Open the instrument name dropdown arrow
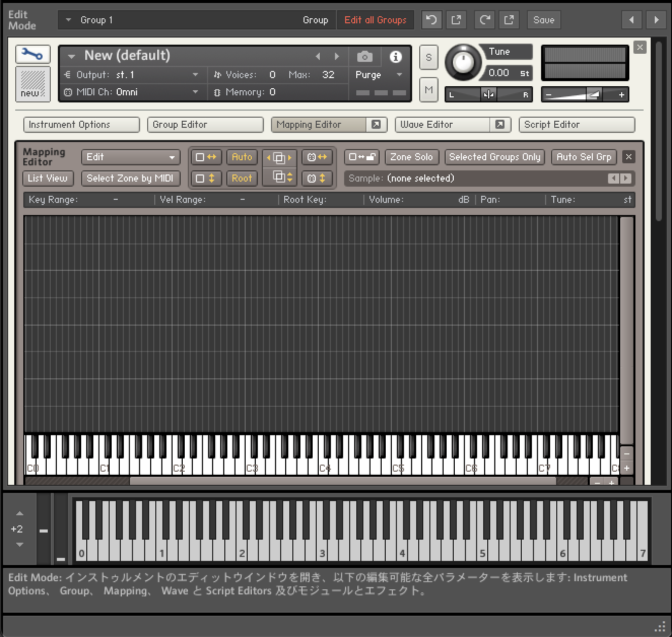 click(72, 56)
